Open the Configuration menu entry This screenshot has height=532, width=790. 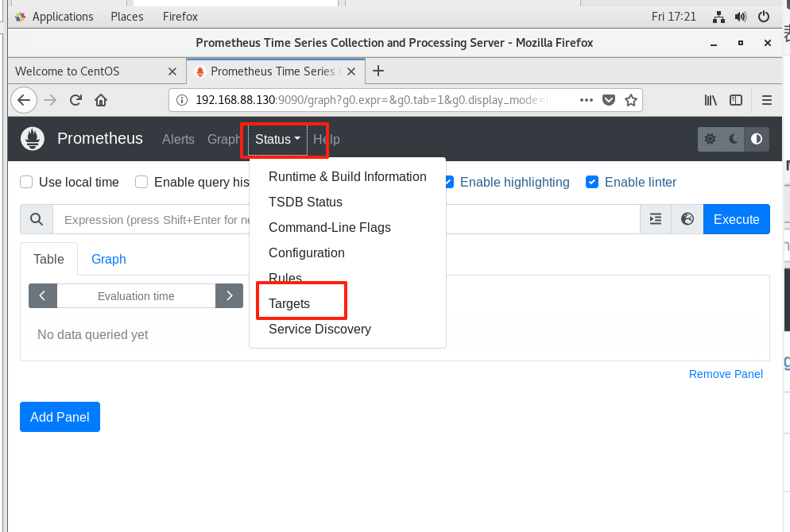[347, 253]
